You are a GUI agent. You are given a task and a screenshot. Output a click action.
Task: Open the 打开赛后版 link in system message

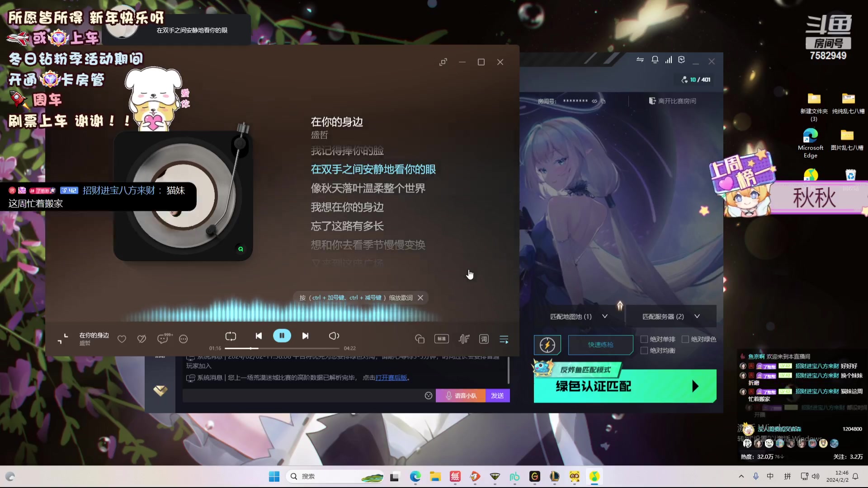point(391,378)
